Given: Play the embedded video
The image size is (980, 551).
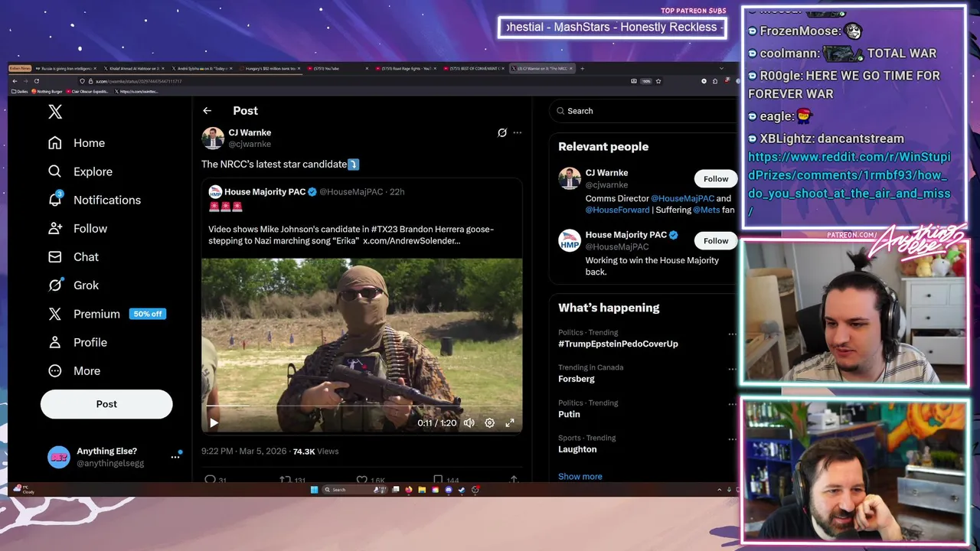Looking at the screenshot, I should [214, 422].
